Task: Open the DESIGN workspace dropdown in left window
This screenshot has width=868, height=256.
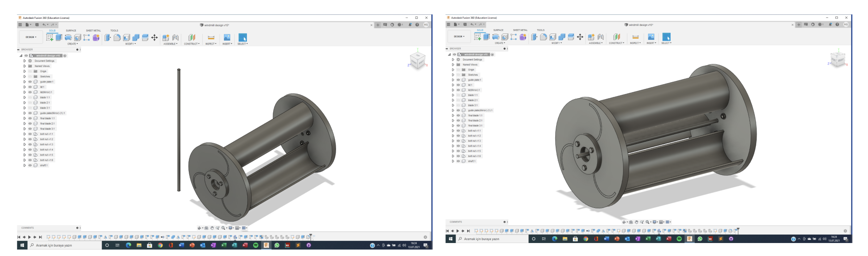Action: pos(31,37)
